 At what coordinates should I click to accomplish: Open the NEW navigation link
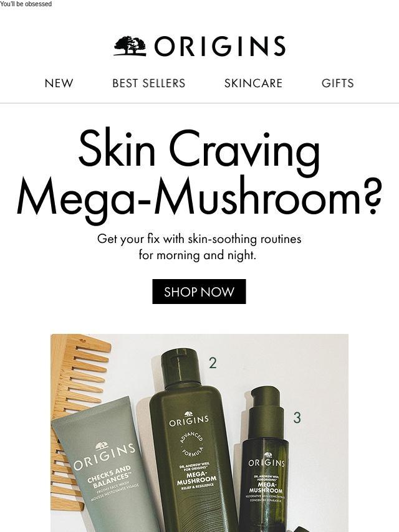59,83
